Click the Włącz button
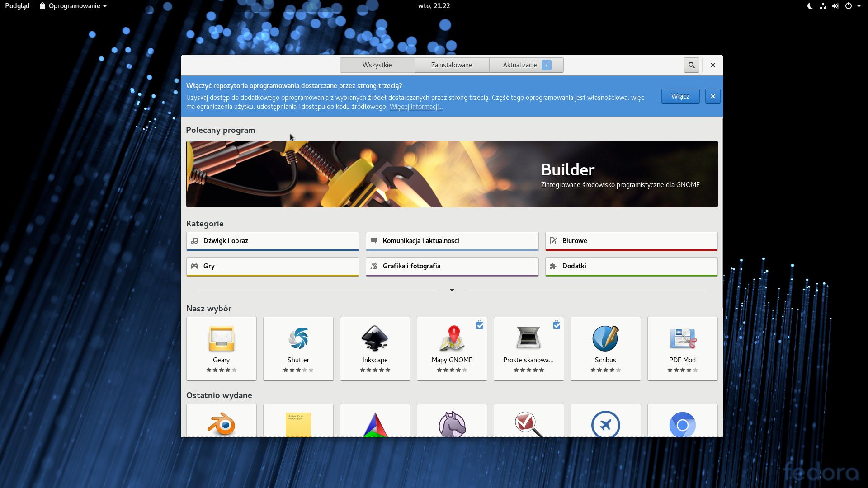This screenshot has height=488, width=868. tap(680, 96)
